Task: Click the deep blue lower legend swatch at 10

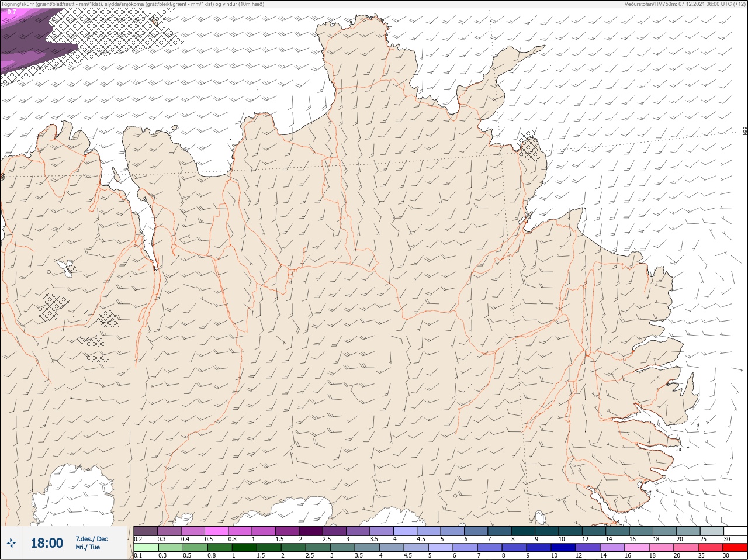Action: 564,548
